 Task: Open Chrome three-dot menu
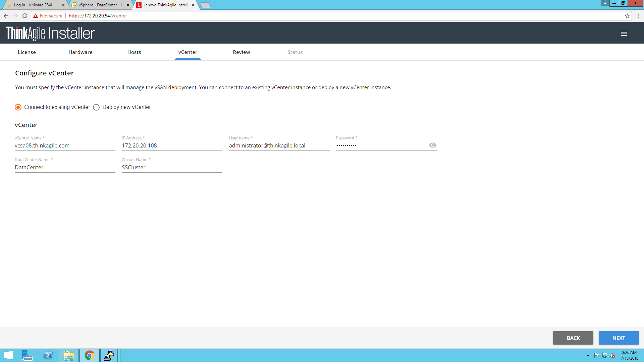pos(638,16)
